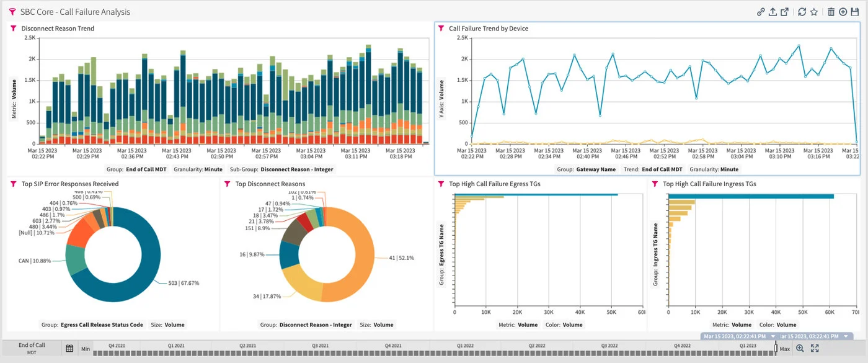Open the timeline calendar picker
Image resolution: width=868 pixels, height=363 pixels.
pyautogui.click(x=70, y=349)
